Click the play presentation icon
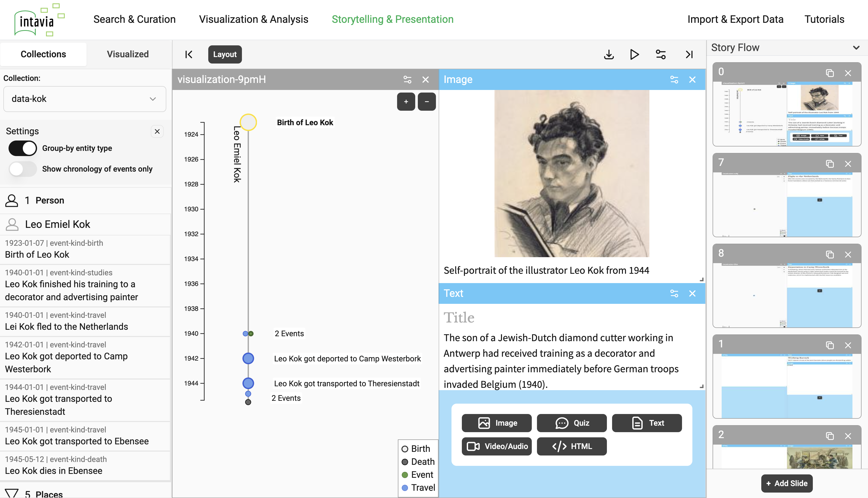The height and width of the screenshot is (498, 868). [634, 54]
